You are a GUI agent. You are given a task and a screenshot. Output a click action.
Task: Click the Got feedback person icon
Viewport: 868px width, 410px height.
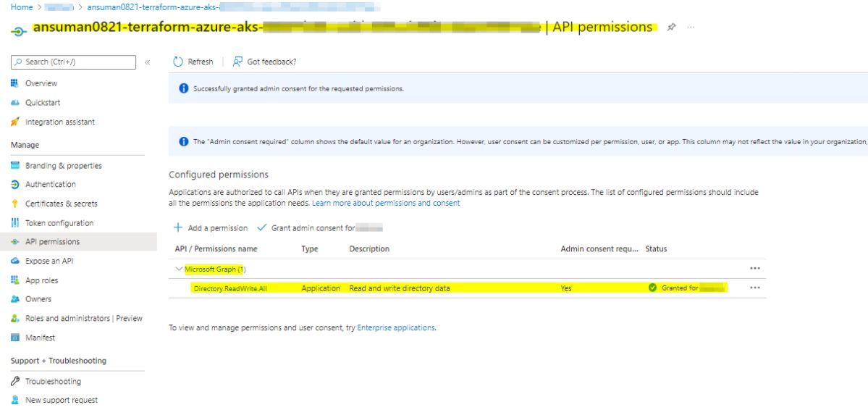coord(237,62)
